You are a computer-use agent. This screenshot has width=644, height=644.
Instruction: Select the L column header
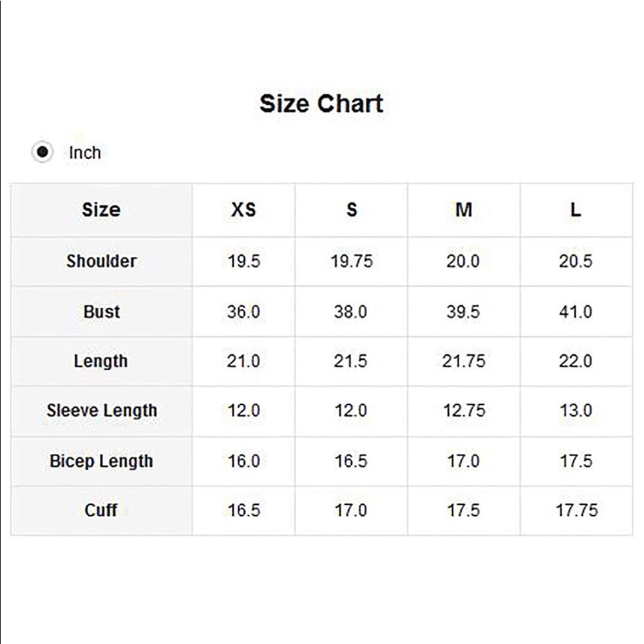tap(576, 210)
